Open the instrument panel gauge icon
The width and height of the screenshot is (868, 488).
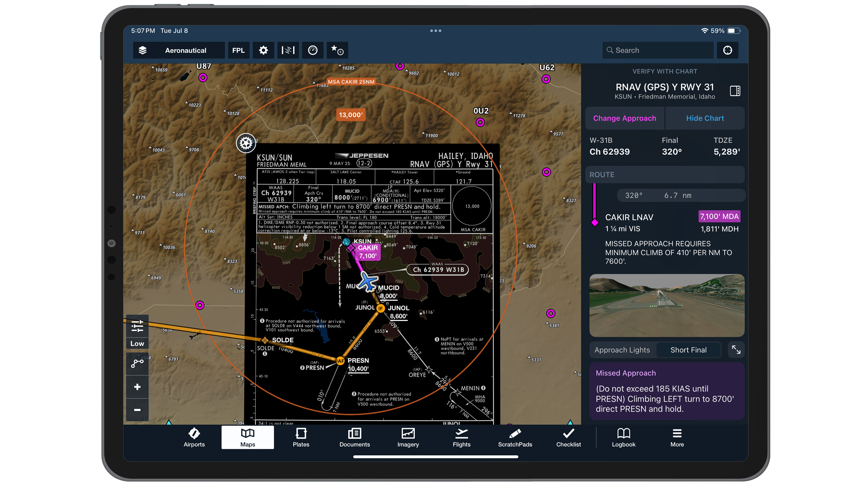[313, 50]
